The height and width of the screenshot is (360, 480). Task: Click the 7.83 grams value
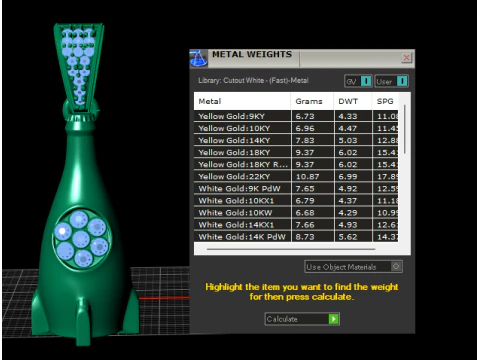pos(305,140)
